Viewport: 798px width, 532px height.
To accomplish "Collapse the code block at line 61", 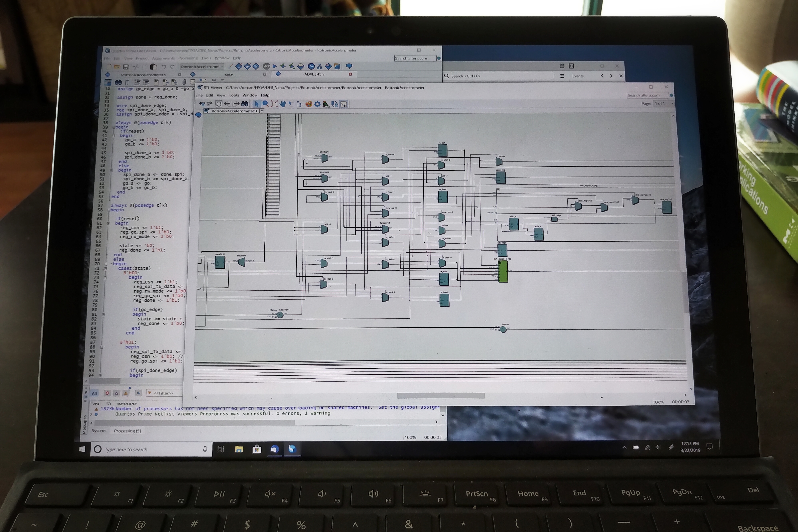I will coord(108,223).
